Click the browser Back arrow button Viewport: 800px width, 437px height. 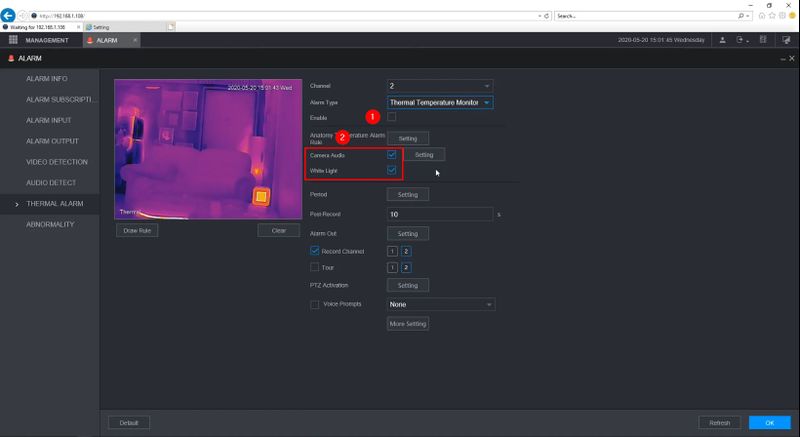pos(8,15)
